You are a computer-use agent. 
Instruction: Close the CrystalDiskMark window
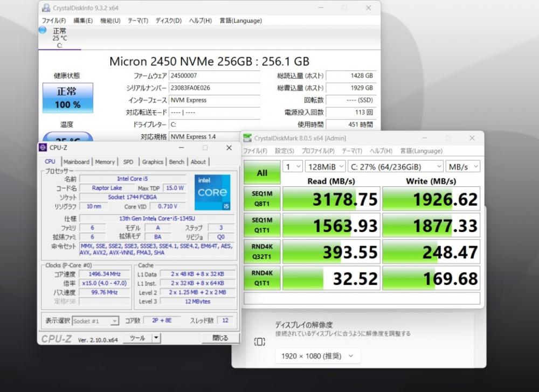[x=472, y=138]
